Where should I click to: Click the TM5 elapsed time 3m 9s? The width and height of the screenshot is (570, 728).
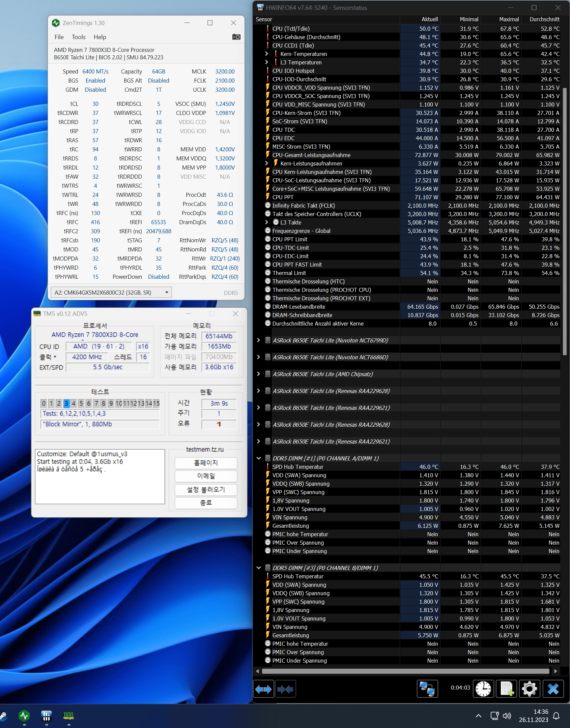(219, 403)
